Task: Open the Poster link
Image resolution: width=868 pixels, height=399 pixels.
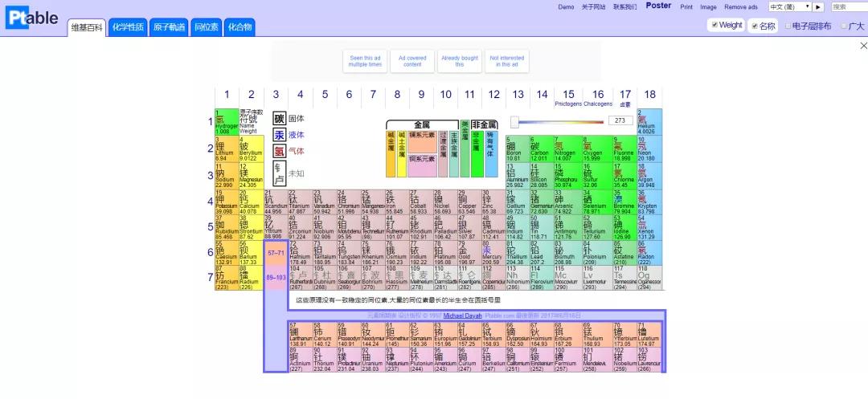Action: pyautogui.click(x=658, y=6)
